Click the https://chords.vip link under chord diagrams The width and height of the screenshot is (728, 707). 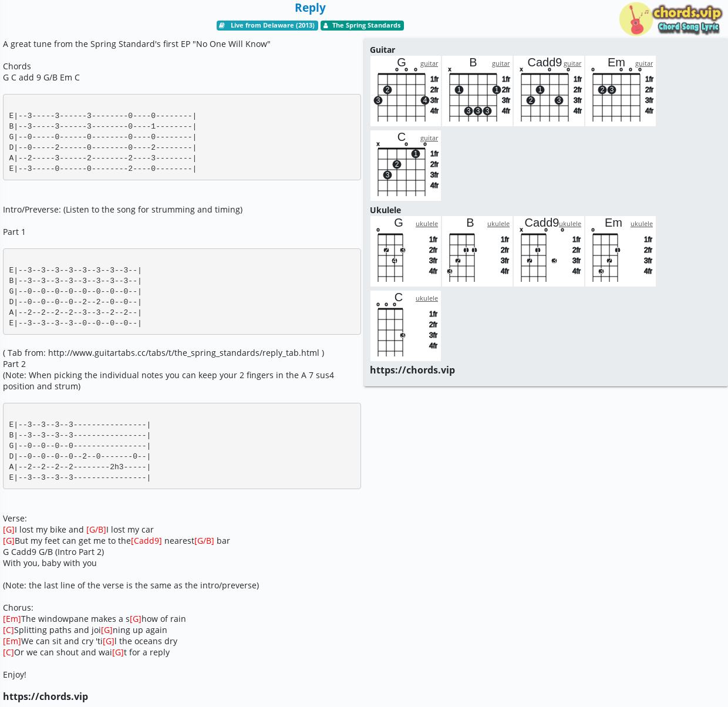[x=412, y=370]
